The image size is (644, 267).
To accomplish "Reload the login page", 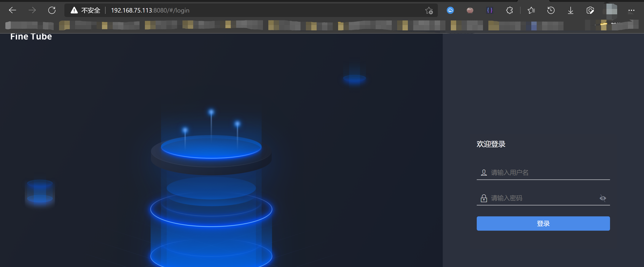I will pyautogui.click(x=52, y=10).
